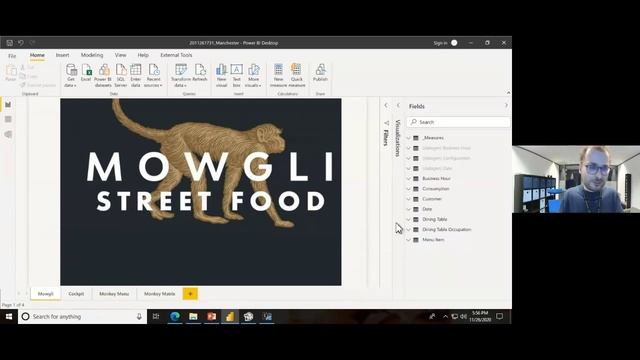Import from Excel via ribbon icon
The width and height of the screenshot is (640, 360).
[86, 73]
